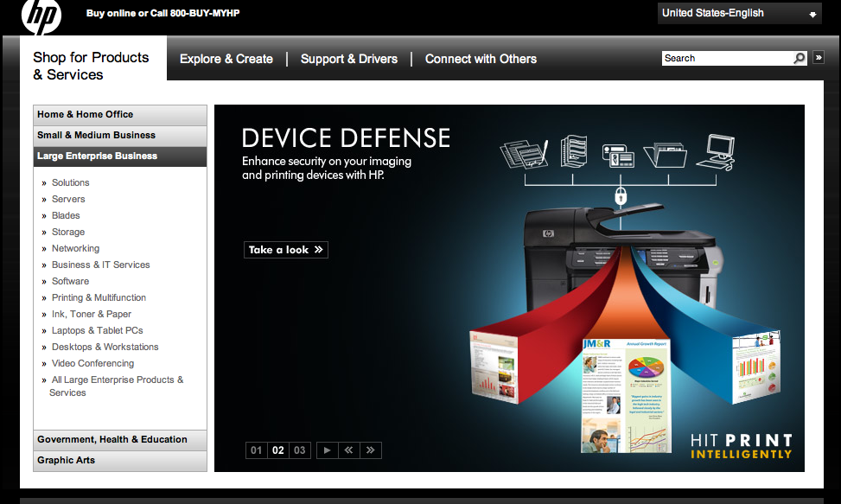Screen dimensions: 841x504
Task: Open the Explore & Create menu
Action: pos(226,59)
